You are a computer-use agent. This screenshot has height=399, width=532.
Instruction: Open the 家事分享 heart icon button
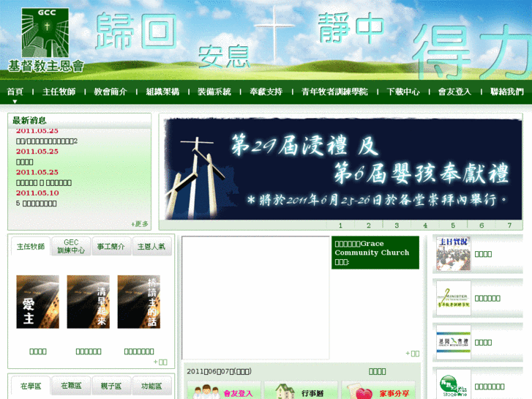coord(378,391)
